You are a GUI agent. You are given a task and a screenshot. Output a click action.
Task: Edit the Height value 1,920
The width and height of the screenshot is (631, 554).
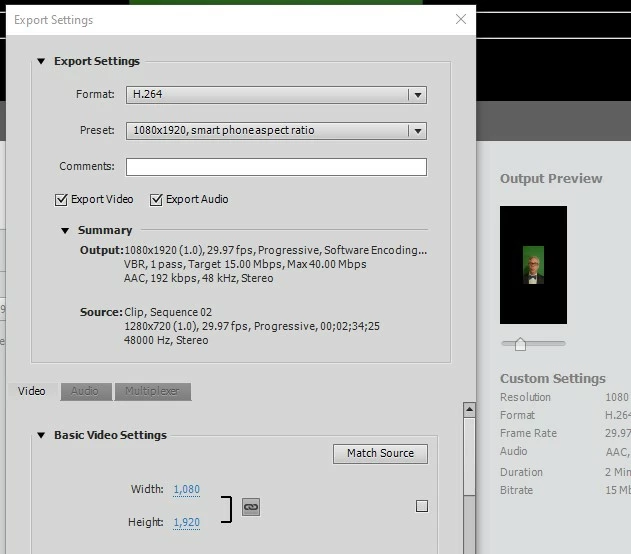[186, 522]
